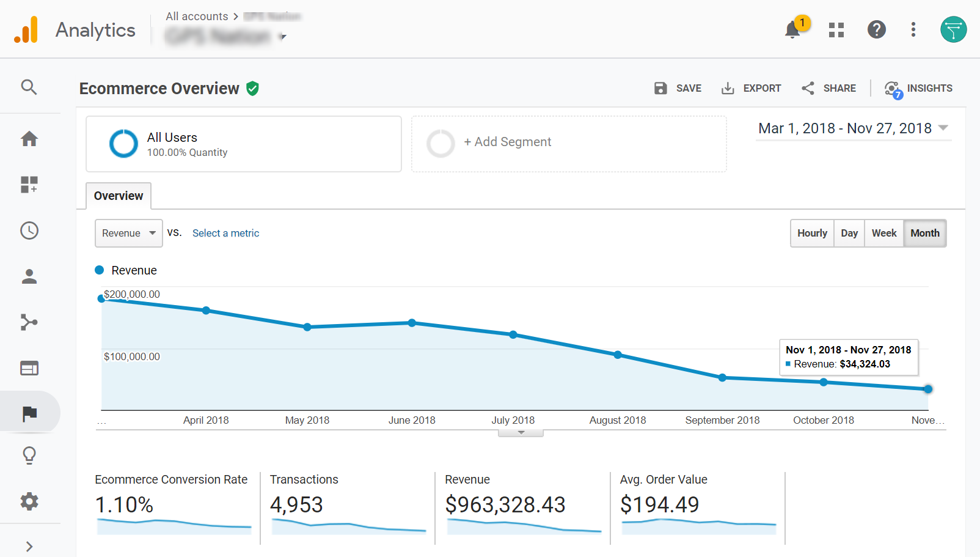
Task: Open the Revenue metric dropdown
Action: pyautogui.click(x=129, y=233)
